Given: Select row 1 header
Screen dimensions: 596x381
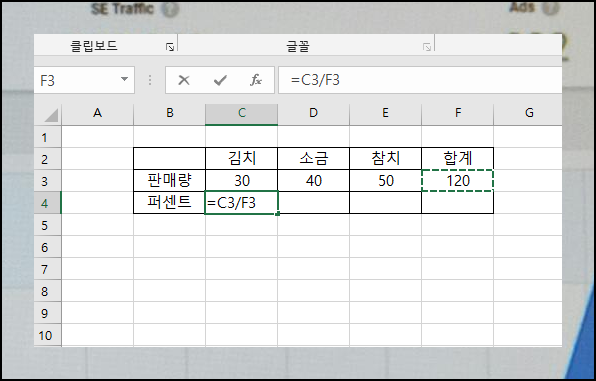Looking at the screenshot, I should (x=48, y=137).
